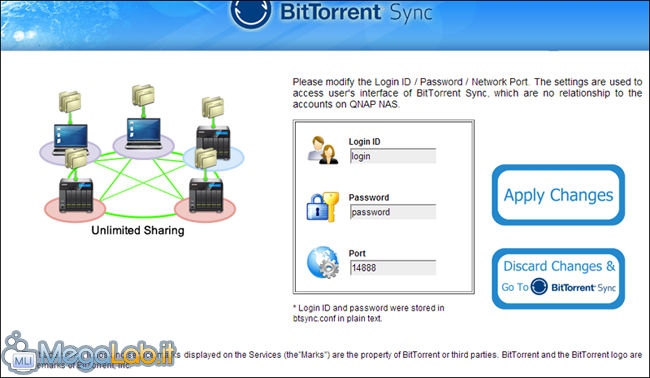Discard Changes and go to BitTorrent Sync
This screenshot has height=378, width=650.
coord(558,279)
